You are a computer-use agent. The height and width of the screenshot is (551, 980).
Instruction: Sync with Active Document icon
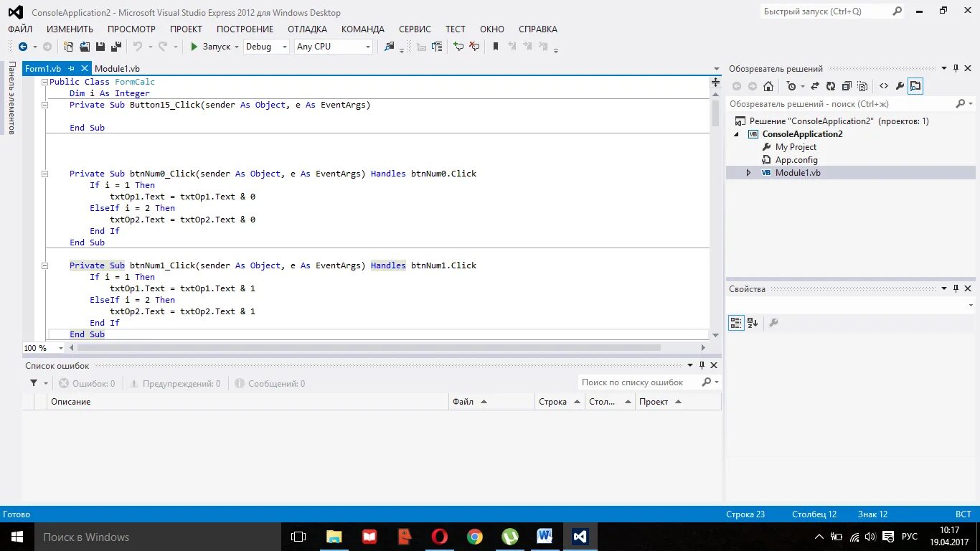(x=815, y=86)
